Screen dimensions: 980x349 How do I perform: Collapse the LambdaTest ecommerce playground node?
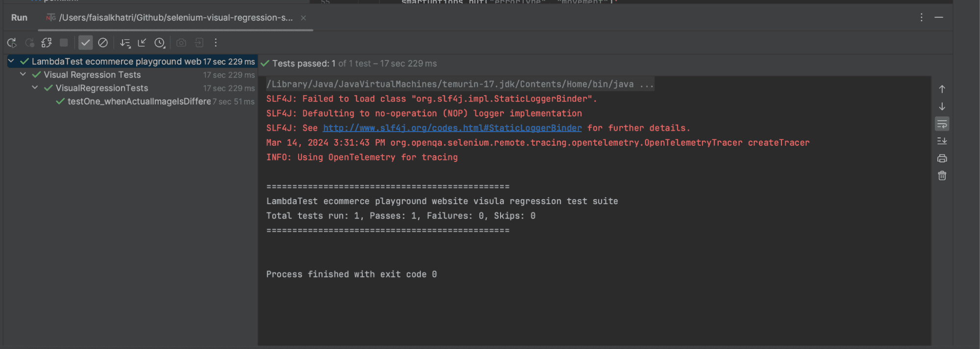point(11,61)
